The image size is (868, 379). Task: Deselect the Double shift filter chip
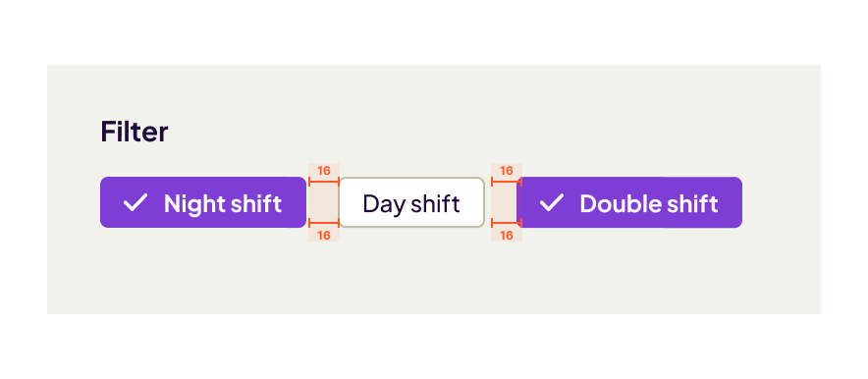coord(629,202)
